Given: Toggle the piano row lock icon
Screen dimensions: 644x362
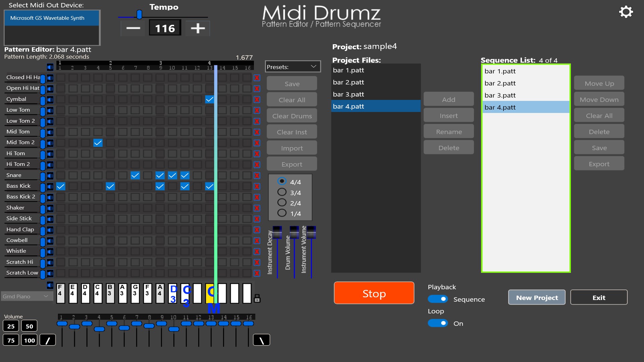Looking at the screenshot, I should click(257, 298).
